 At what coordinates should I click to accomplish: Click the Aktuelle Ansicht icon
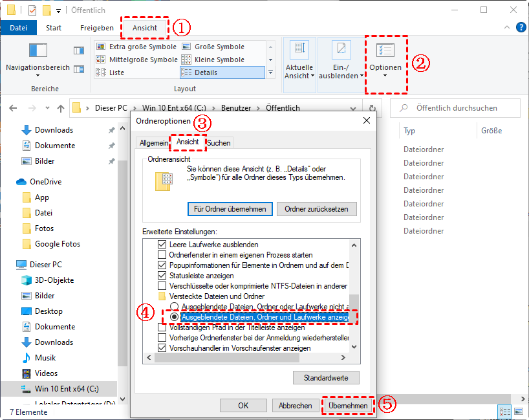(x=299, y=50)
